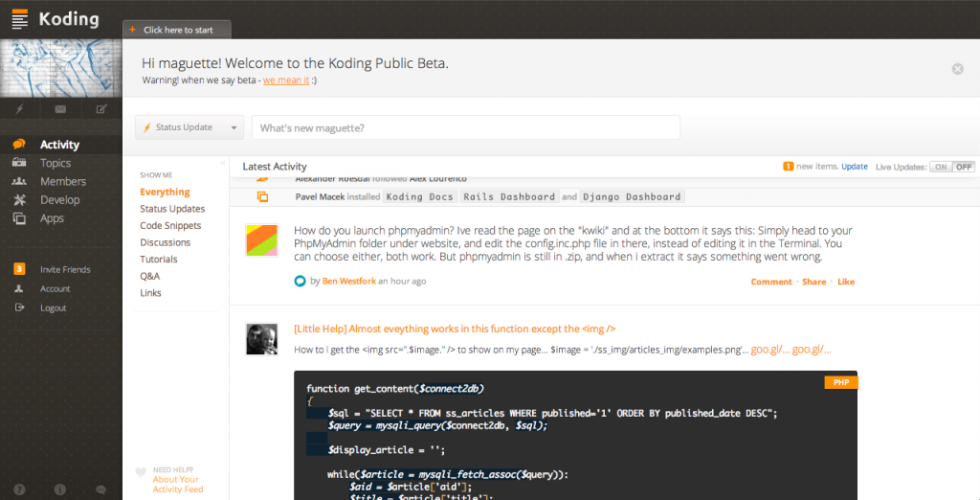This screenshot has height=500, width=980.
Task: Go to Develop in sidebar
Action: tap(60, 199)
